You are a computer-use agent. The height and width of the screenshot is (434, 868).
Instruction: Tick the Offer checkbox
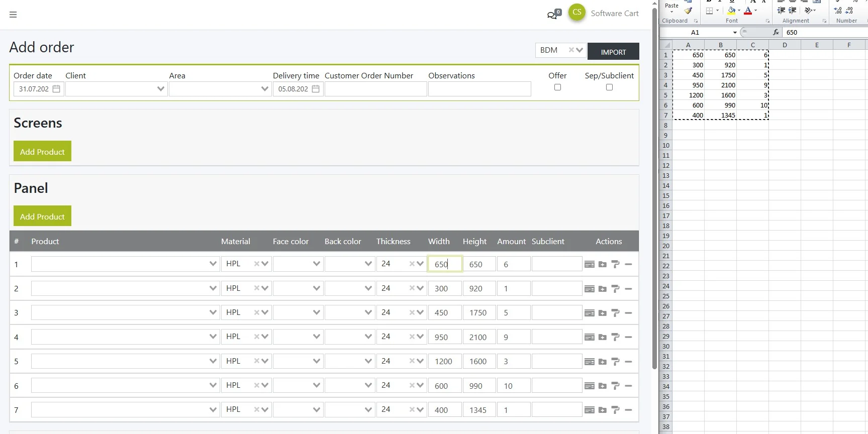(x=557, y=87)
